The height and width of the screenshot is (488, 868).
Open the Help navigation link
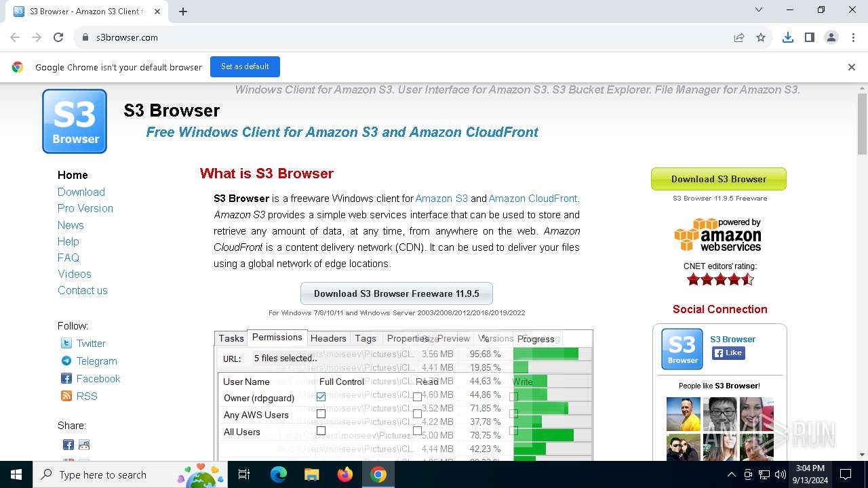click(x=68, y=241)
